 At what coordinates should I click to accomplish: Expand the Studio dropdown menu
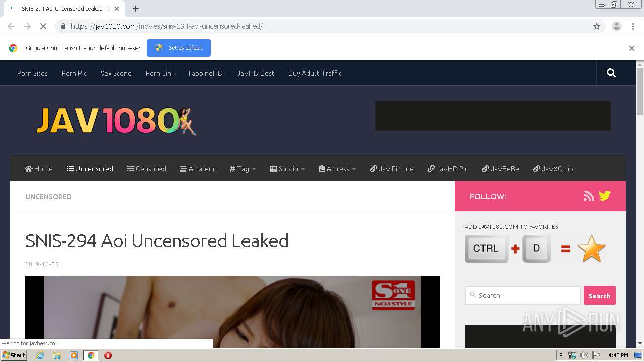[x=287, y=169]
